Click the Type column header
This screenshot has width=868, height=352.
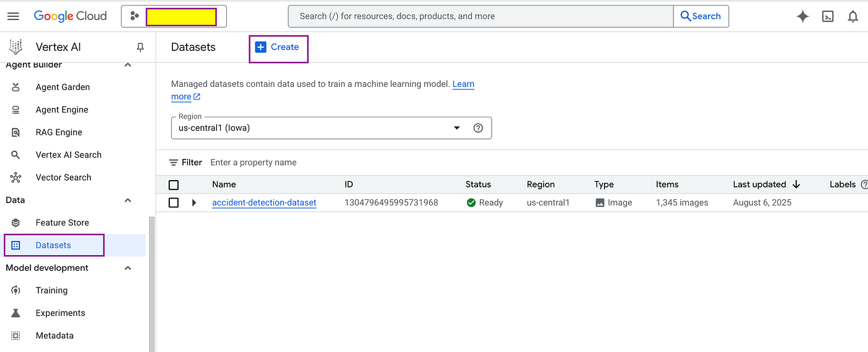[604, 184]
